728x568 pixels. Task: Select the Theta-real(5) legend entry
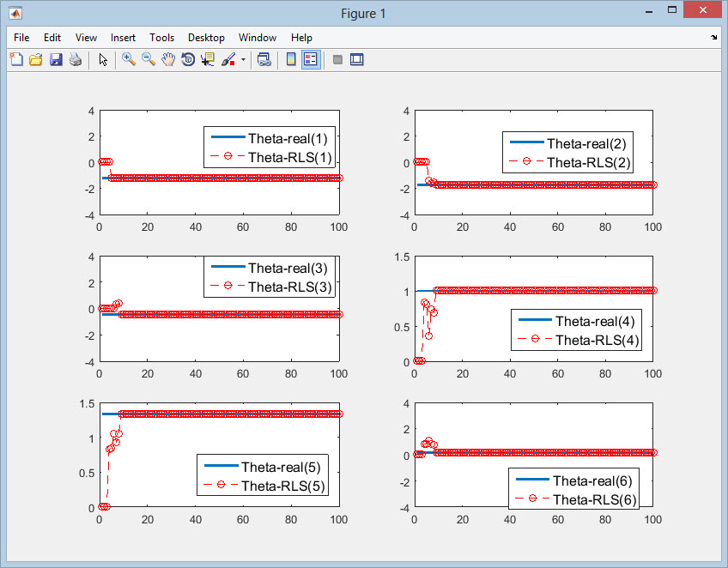[263, 467]
